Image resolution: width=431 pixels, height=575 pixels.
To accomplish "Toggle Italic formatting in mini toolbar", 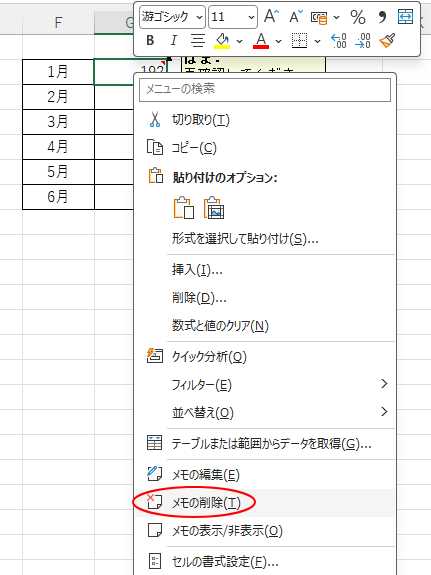I will [x=174, y=40].
